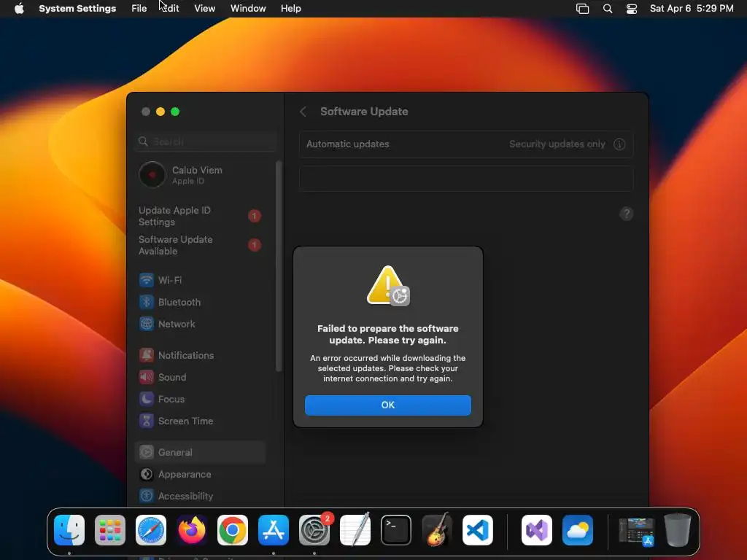Viewport: 747px width, 560px height.
Task: Dismiss the error with OK
Action: (x=388, y=405)
